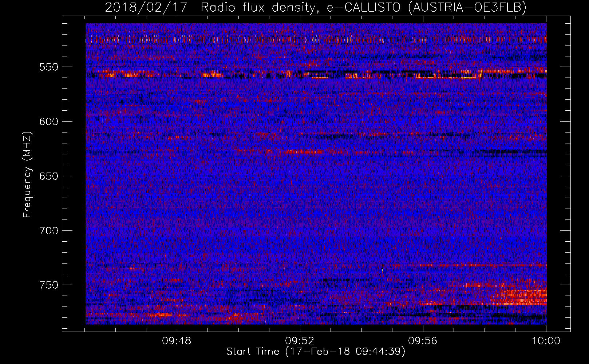Click the 09:48 time axis label
The height and width of the screenshot is (364, 589).
click(x=177, y=341)
